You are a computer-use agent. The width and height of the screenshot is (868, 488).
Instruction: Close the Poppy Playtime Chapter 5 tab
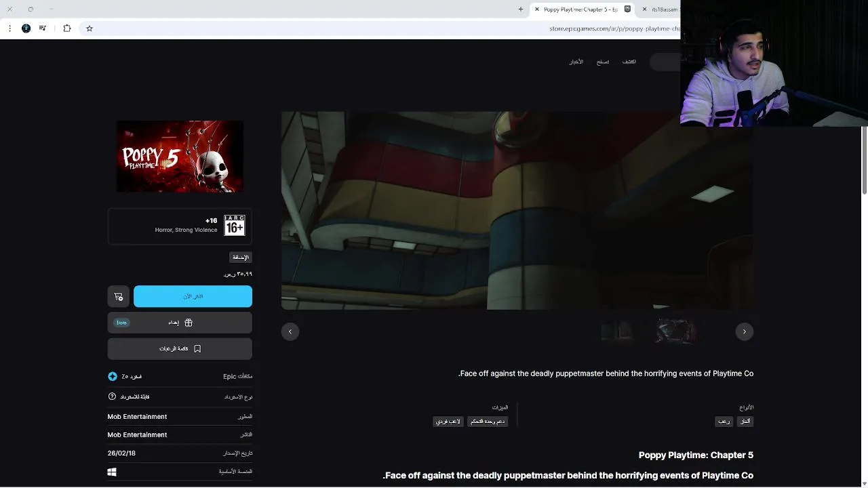tap(537, 9)
